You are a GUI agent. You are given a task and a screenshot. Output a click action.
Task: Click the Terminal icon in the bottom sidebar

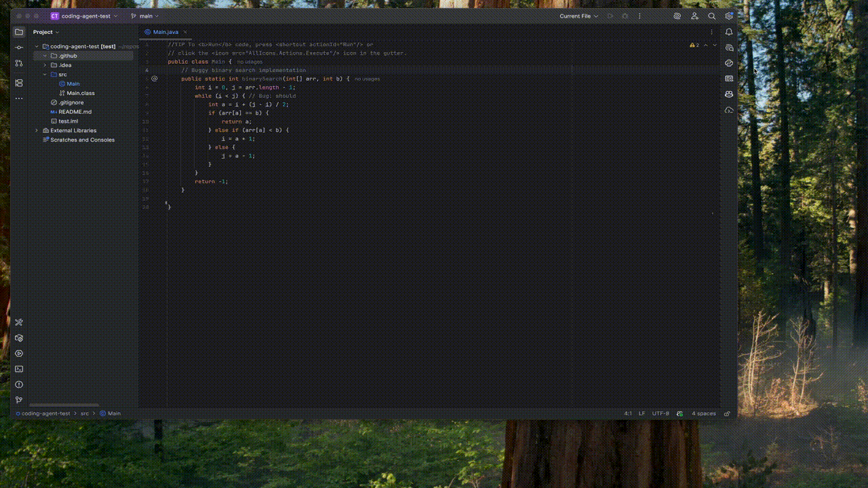pyautogui.click(x=18, y=369)
